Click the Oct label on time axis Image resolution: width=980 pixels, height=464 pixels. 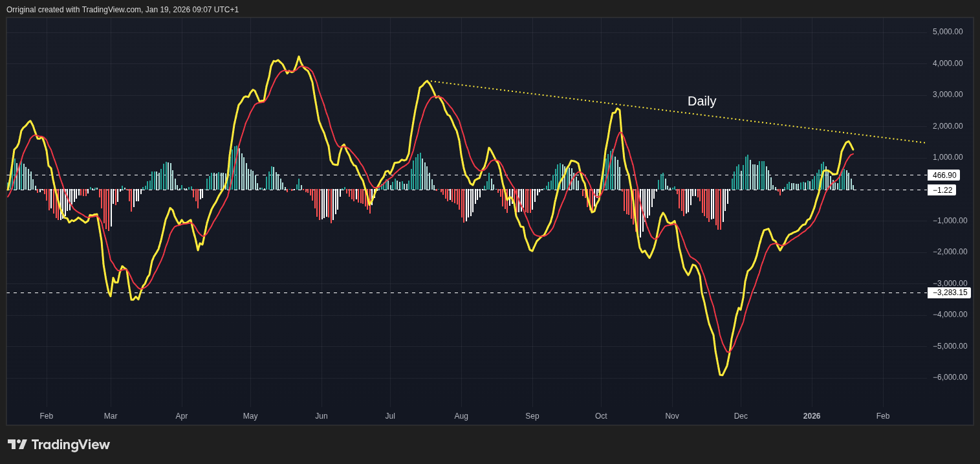tap(601, 416)
